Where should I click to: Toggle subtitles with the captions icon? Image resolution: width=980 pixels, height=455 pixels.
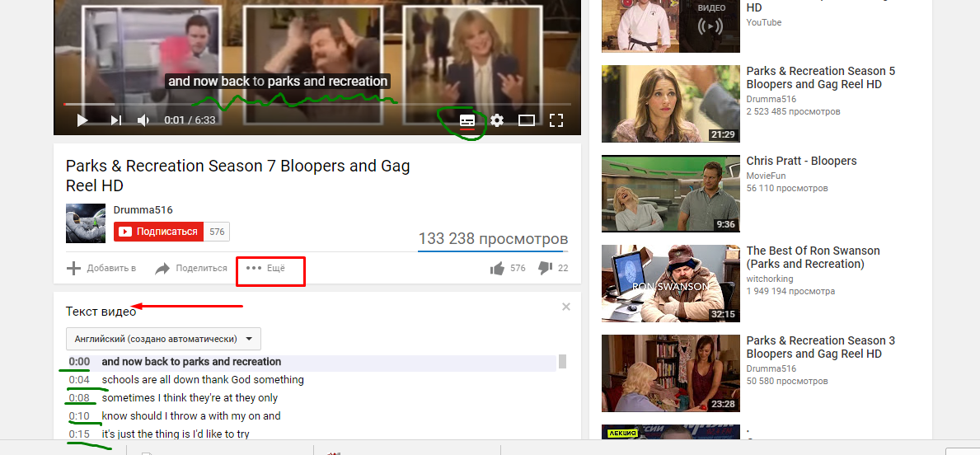[x=467, y=120]
